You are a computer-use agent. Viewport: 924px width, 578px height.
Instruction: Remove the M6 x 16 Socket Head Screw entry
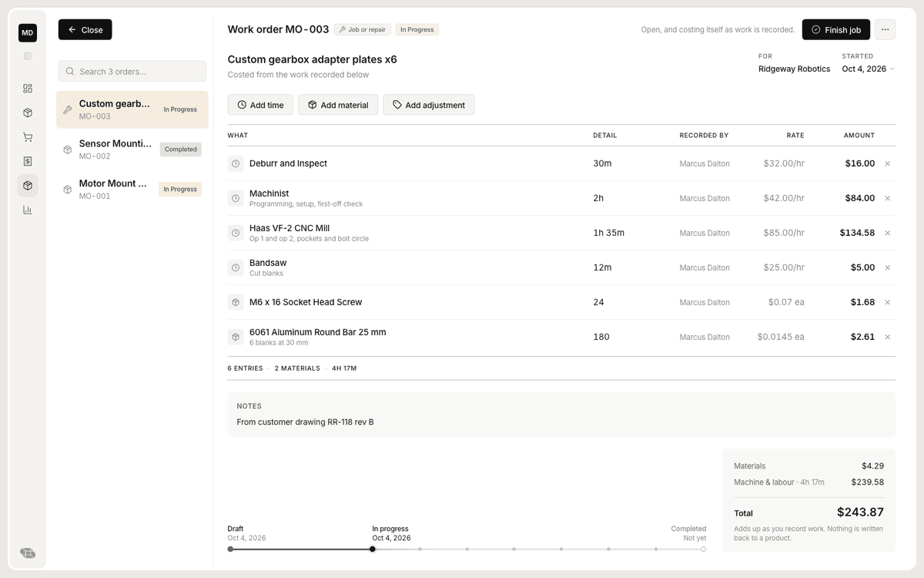(887, 302)
